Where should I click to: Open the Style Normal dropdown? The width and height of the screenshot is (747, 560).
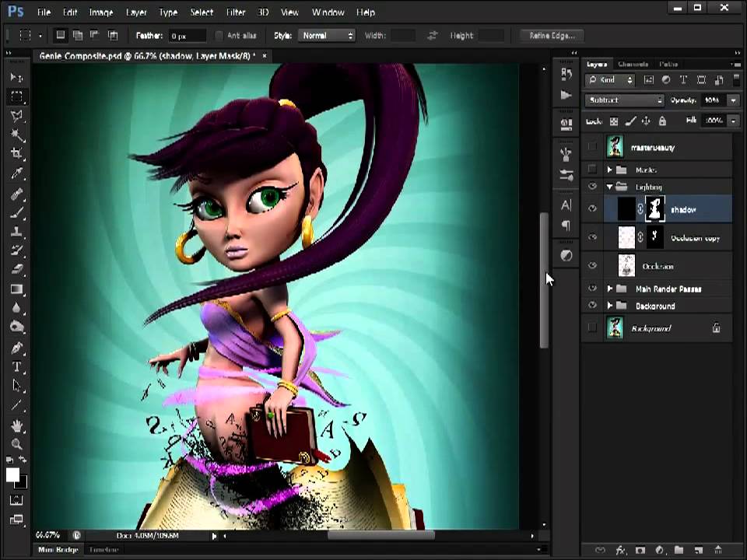[x=328, y=35]
